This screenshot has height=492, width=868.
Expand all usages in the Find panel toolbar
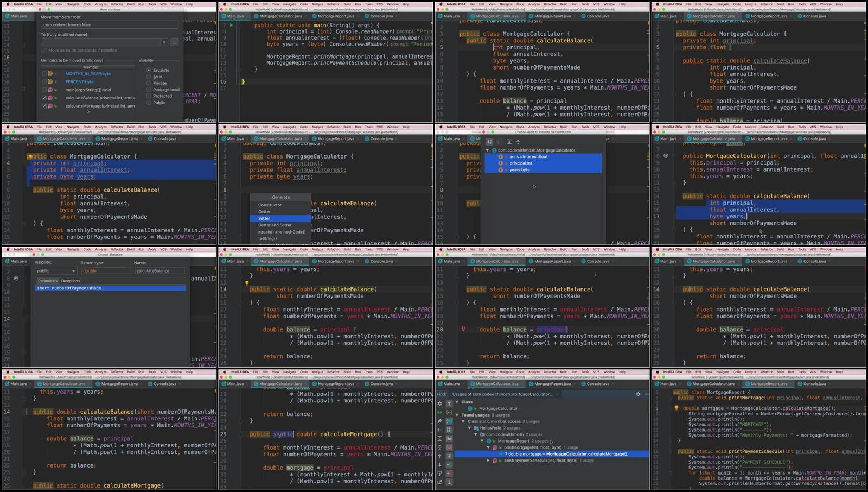pyautogui.click(x=439, y=438)
